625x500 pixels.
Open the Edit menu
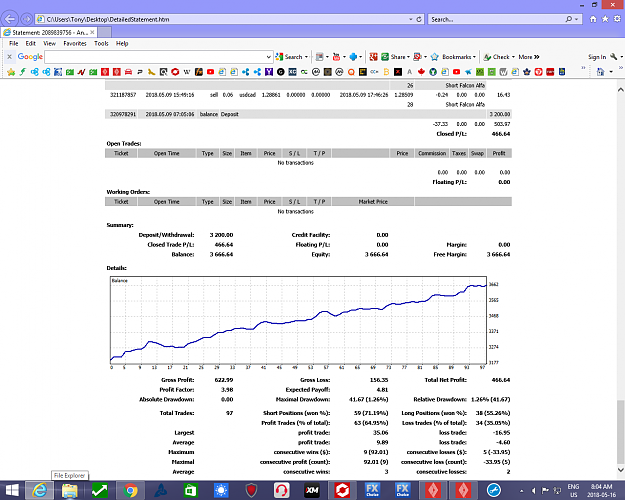coord(31,43)
